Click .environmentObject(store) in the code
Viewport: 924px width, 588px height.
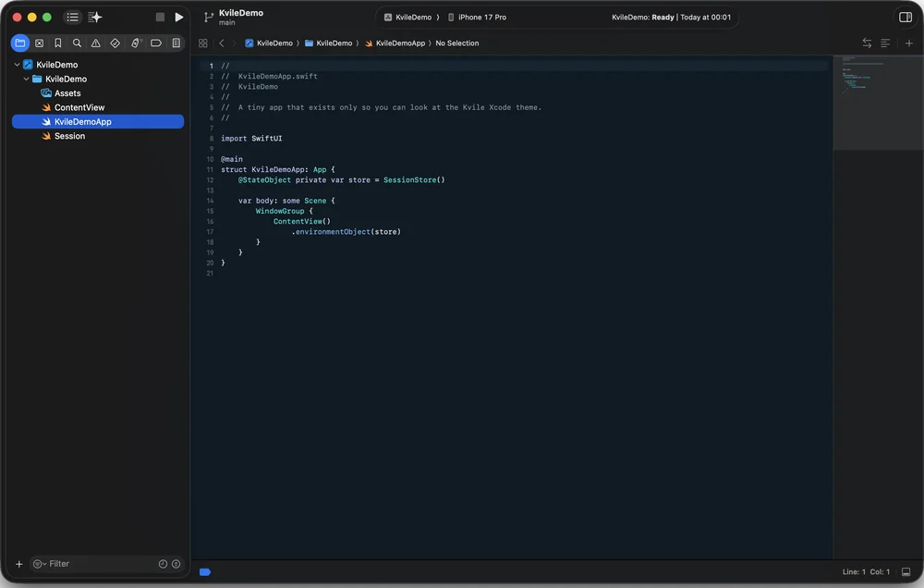click(x=346, y=232)
